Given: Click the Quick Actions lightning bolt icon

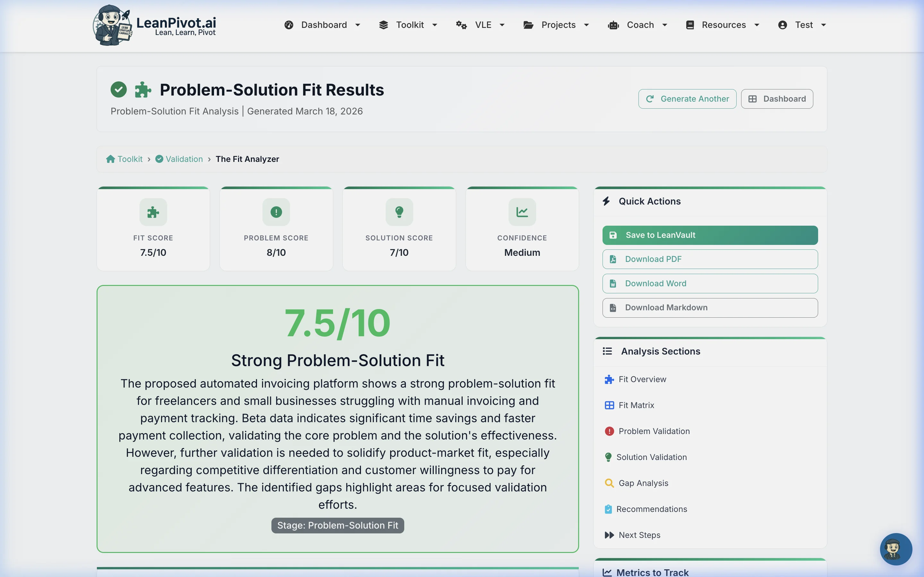Looking at the screenshot, I should click(607, 201).
